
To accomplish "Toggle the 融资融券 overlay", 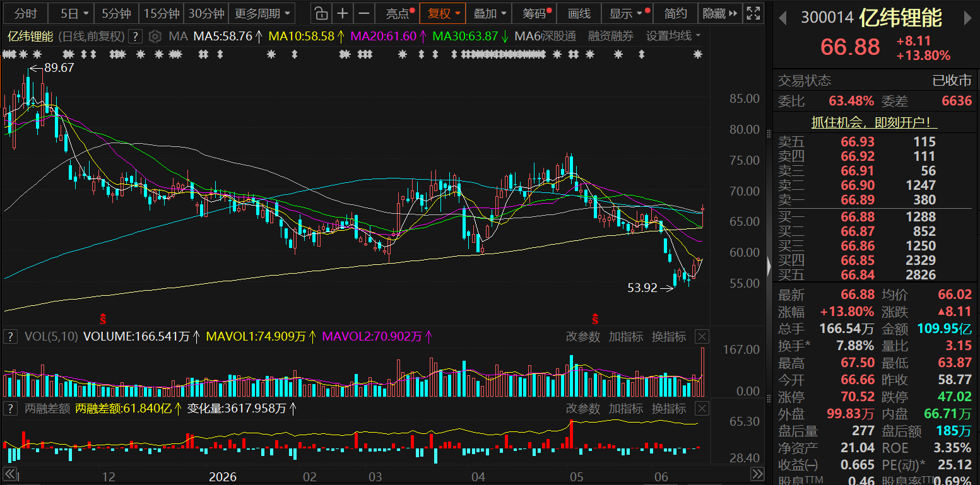I will click(x=610, y=37).
